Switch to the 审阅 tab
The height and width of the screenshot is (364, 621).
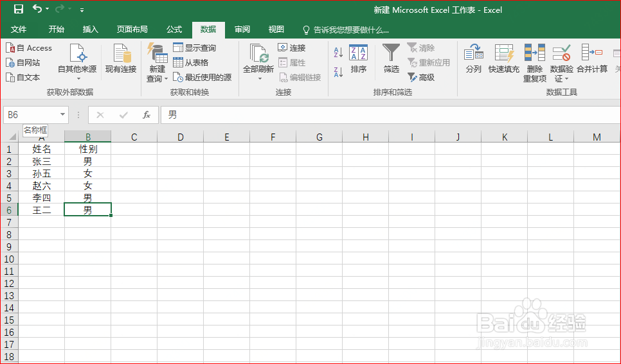(242, 30)
